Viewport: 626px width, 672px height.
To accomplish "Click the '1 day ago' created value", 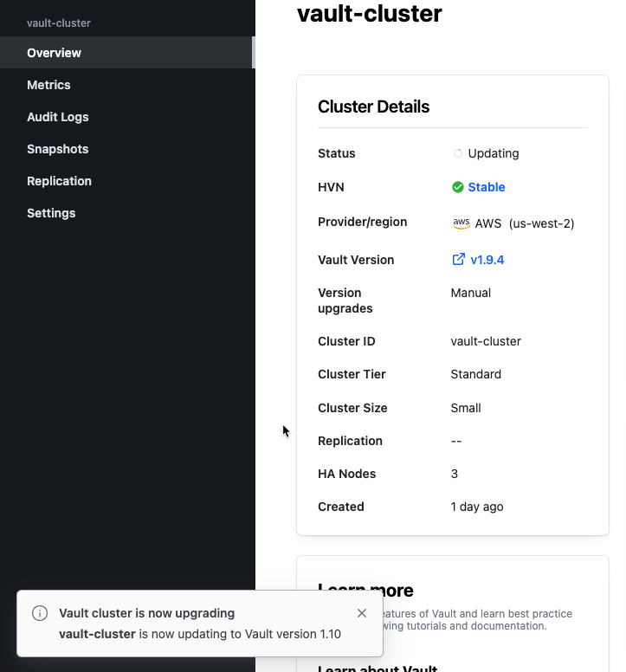I will tap(477, 507).
